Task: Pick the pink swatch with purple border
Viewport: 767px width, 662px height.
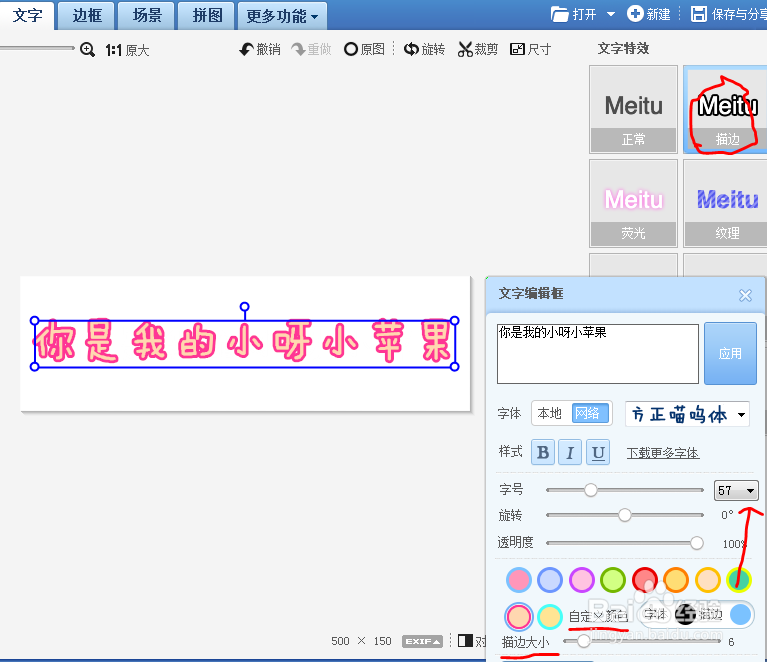Action: [x=582, y=580]
